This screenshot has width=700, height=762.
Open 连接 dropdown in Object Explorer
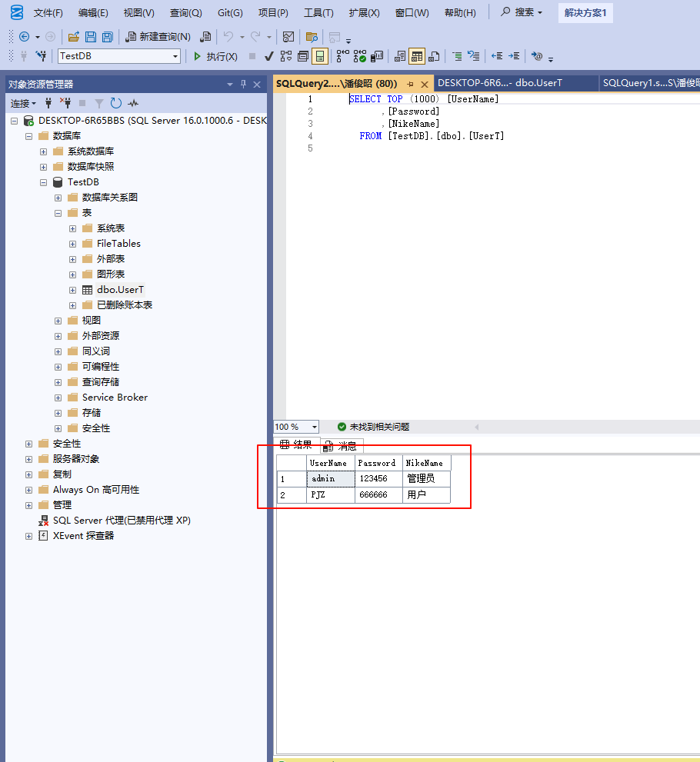tap(23, 103)
